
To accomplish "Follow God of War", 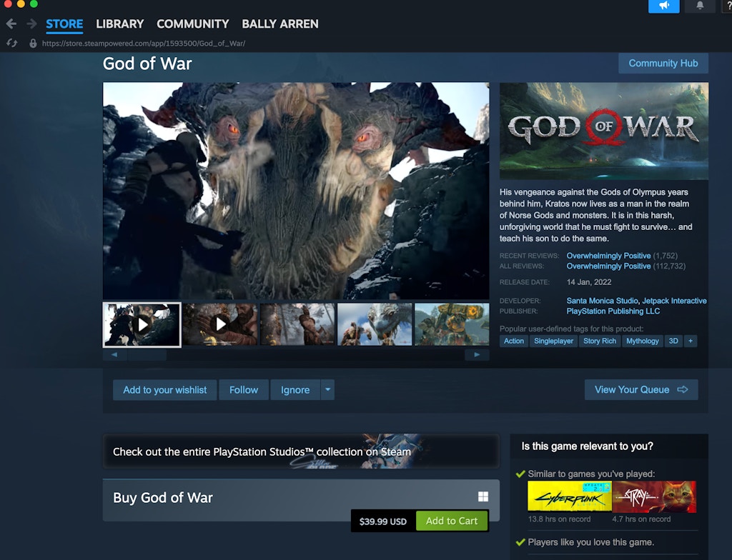I will [244, 390].
